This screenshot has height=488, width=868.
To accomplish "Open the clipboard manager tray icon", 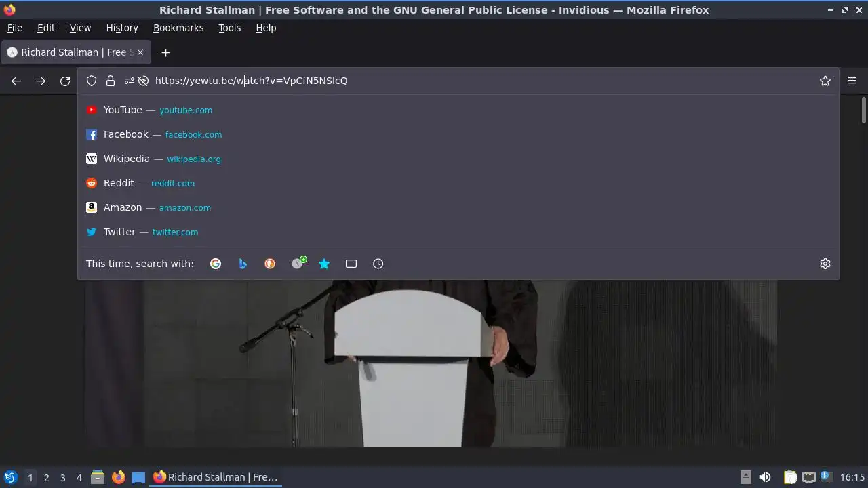I will (791, 477).
